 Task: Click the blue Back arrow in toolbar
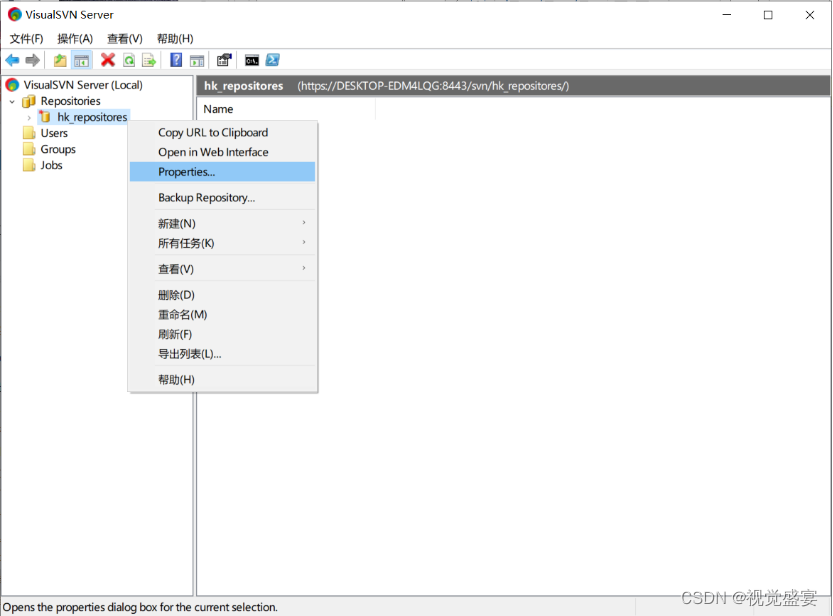12,61
